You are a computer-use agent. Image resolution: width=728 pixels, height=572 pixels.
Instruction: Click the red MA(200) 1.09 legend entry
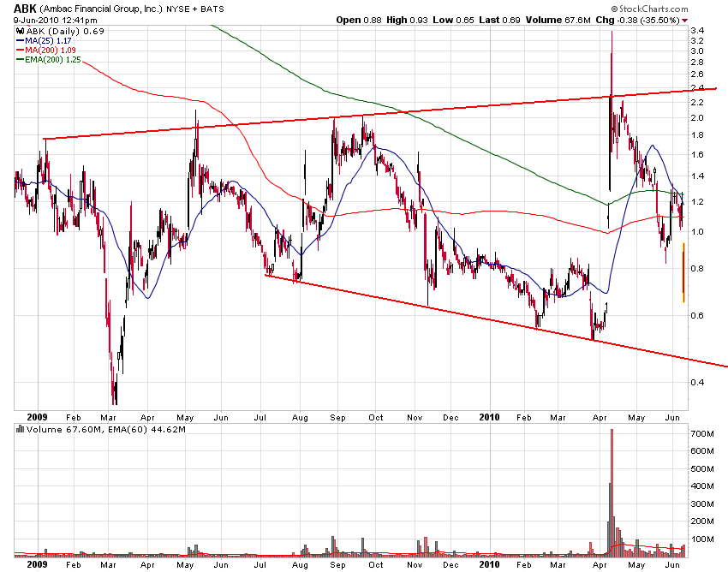click(x=46, y=51)
